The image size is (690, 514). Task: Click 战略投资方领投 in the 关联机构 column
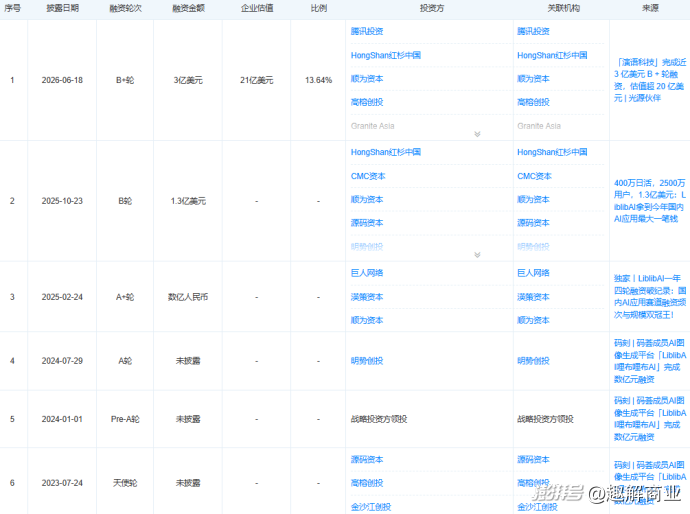545,419
